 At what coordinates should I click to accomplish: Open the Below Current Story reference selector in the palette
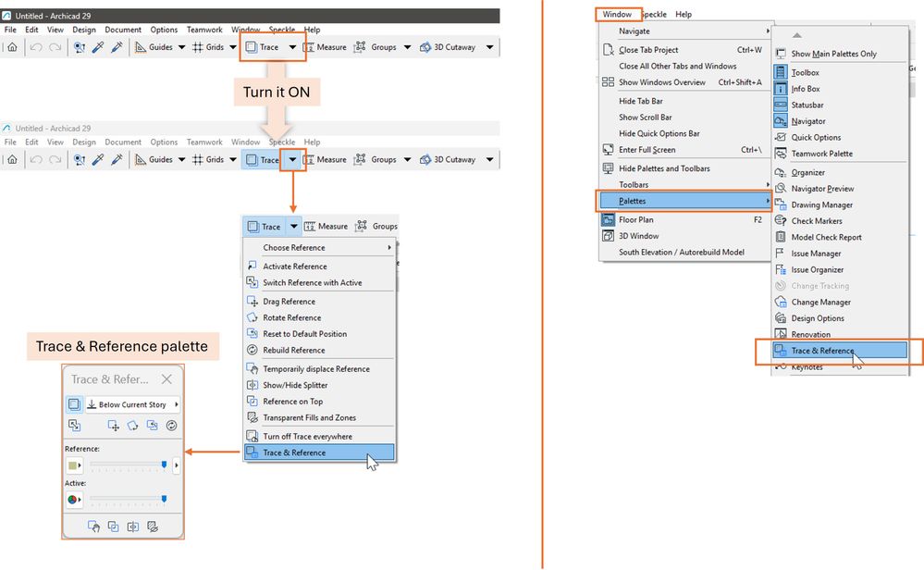tap(131, 404)
